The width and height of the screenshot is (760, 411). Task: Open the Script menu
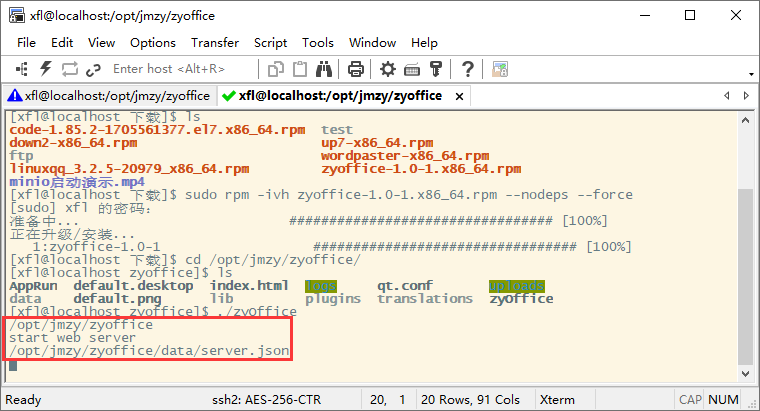[x=270, y=43]
